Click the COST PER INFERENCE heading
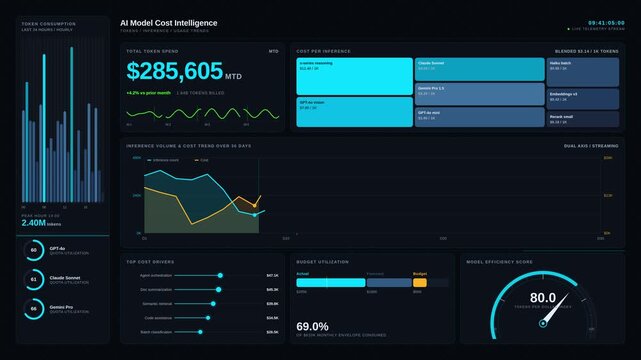The height and width of the screenshot is (360, 641). pyautogui.click(x=323, y=51)
